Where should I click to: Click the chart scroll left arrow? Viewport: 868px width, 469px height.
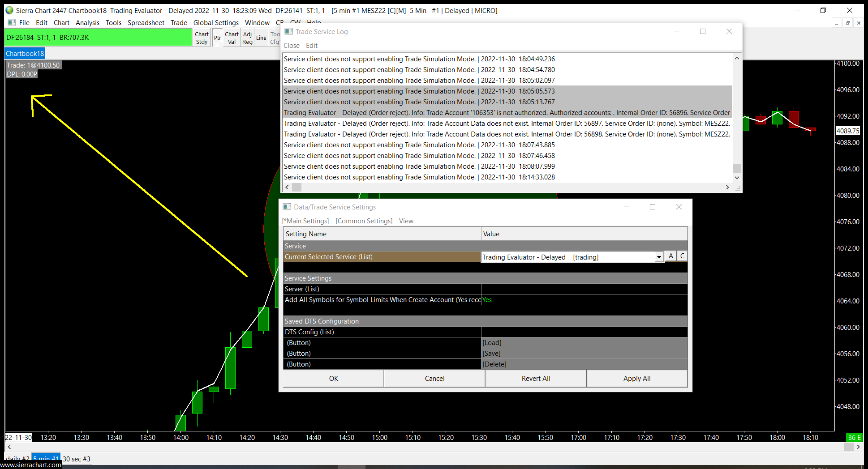click(x=9, y=447)
